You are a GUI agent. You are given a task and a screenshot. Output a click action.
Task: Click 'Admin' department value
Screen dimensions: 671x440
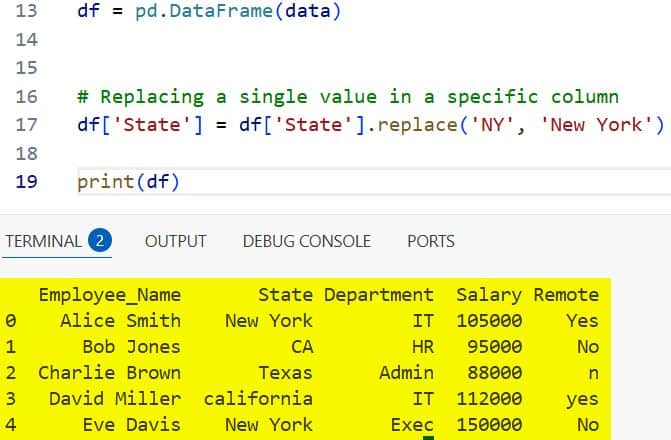coord(407,373)
